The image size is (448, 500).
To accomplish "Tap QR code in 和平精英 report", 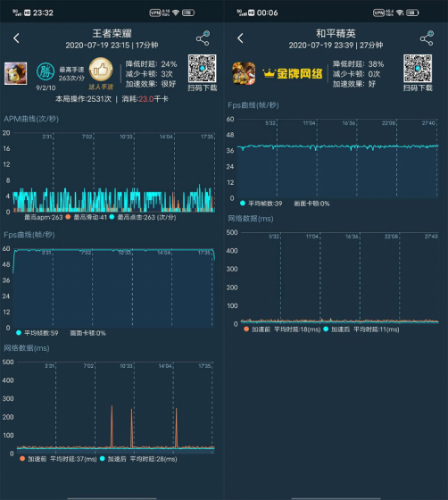I will (418, 69).
